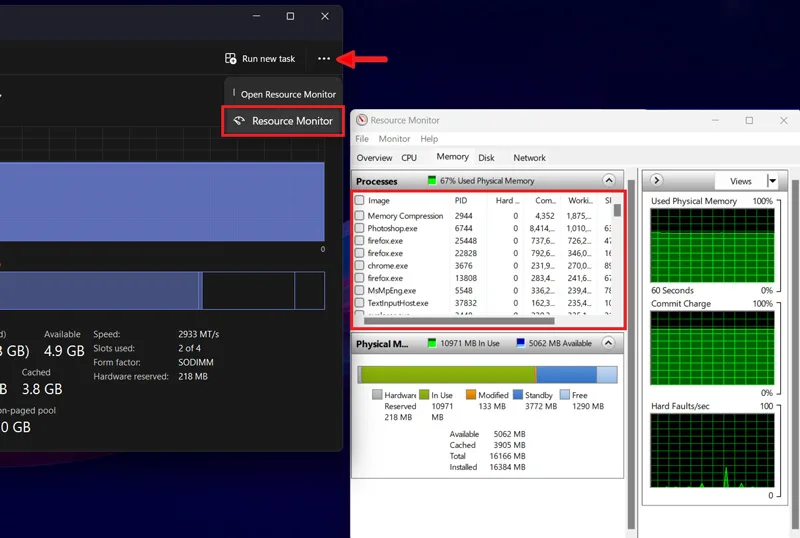
Task: Click the three-dot more options icon
Action: tap(323, 59)
